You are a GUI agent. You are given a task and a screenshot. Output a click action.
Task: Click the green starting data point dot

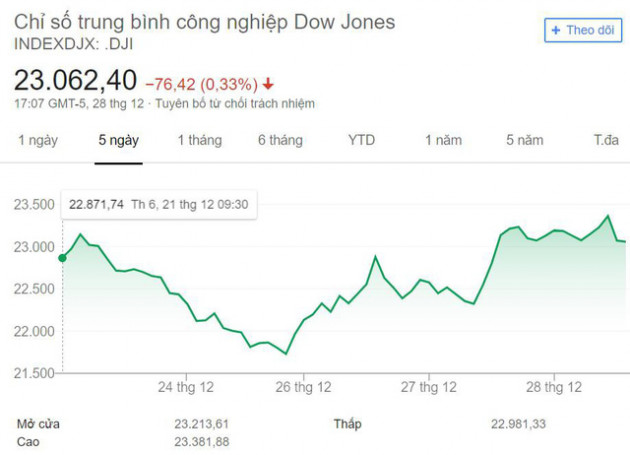pyautogui.click(x=62, y=258)
